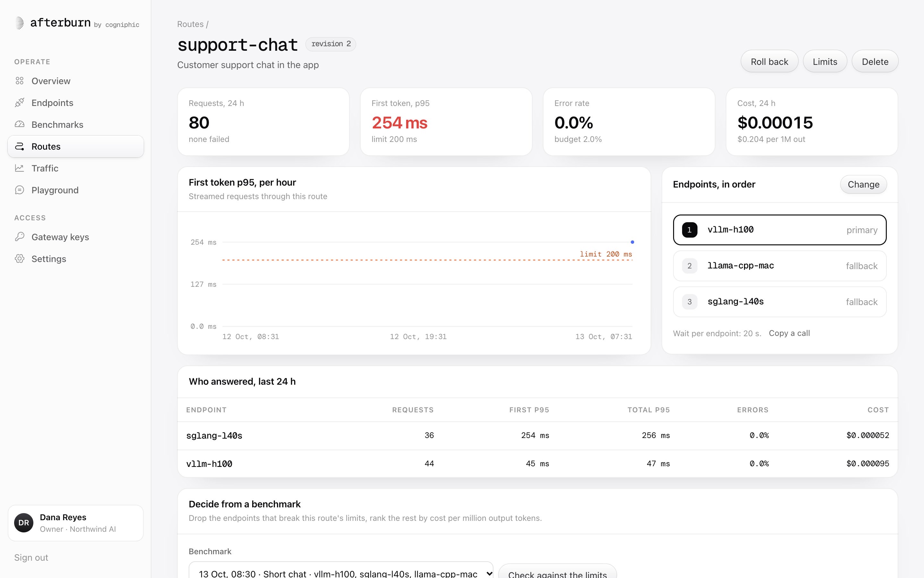924x578 pixels.
Task: Click the sglang-l40s row in table
Action: point(538,435)
